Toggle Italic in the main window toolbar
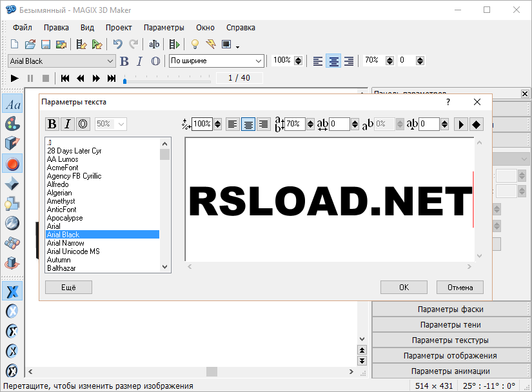Image resolution: width=532 pixels, height=392 pixels. [139, 61]
